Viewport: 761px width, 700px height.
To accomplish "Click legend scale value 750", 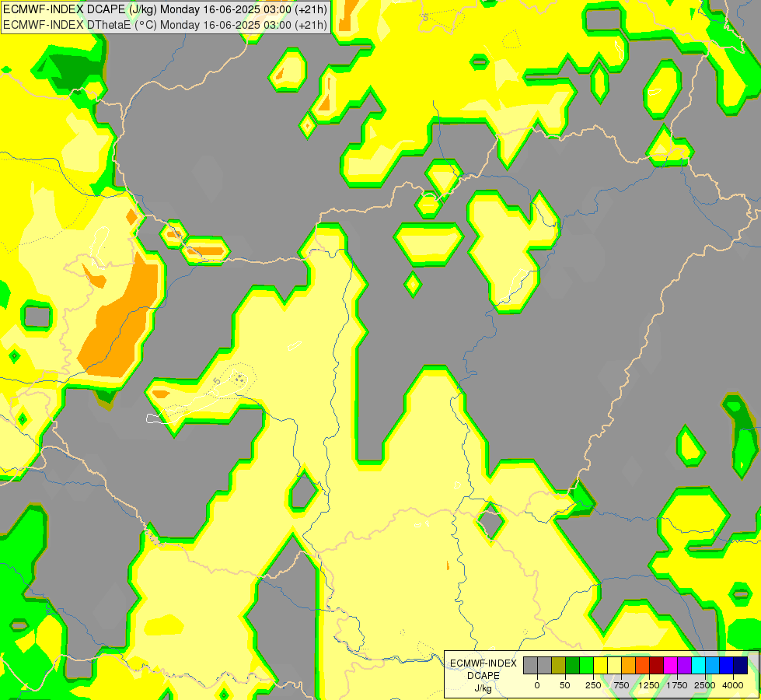I will click(621, 685).
